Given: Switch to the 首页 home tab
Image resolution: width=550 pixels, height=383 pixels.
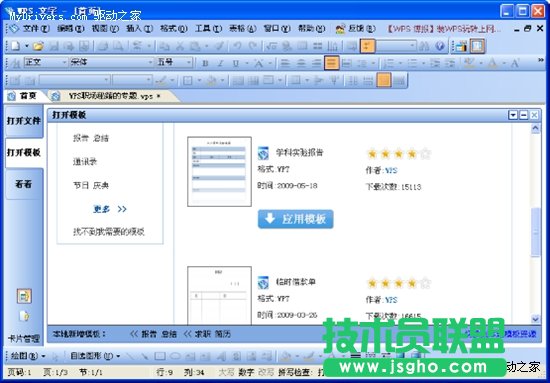Looking at the screenshot, I should 24,96.
